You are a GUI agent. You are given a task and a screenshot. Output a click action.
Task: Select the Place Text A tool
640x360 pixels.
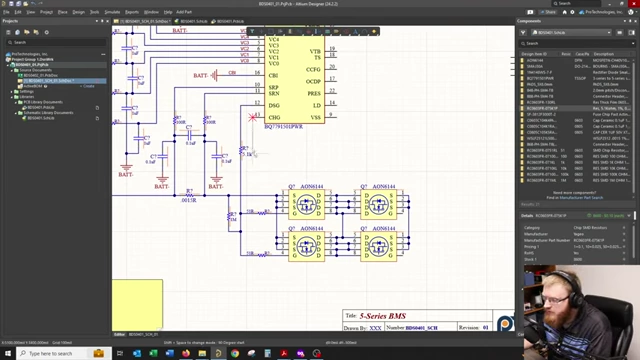click(355, 31)
